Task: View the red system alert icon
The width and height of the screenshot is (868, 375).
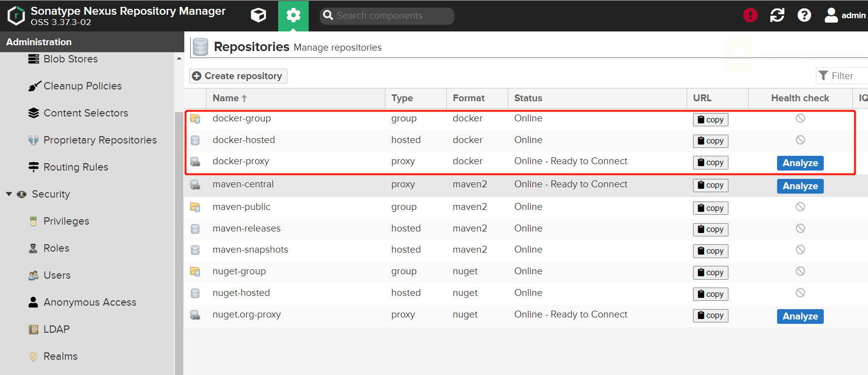Action: (750, 15)
